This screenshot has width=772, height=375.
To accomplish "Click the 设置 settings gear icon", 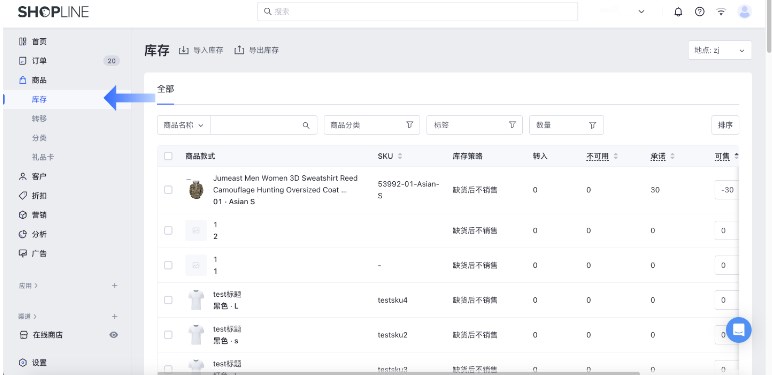I will [x=23, y=363].
